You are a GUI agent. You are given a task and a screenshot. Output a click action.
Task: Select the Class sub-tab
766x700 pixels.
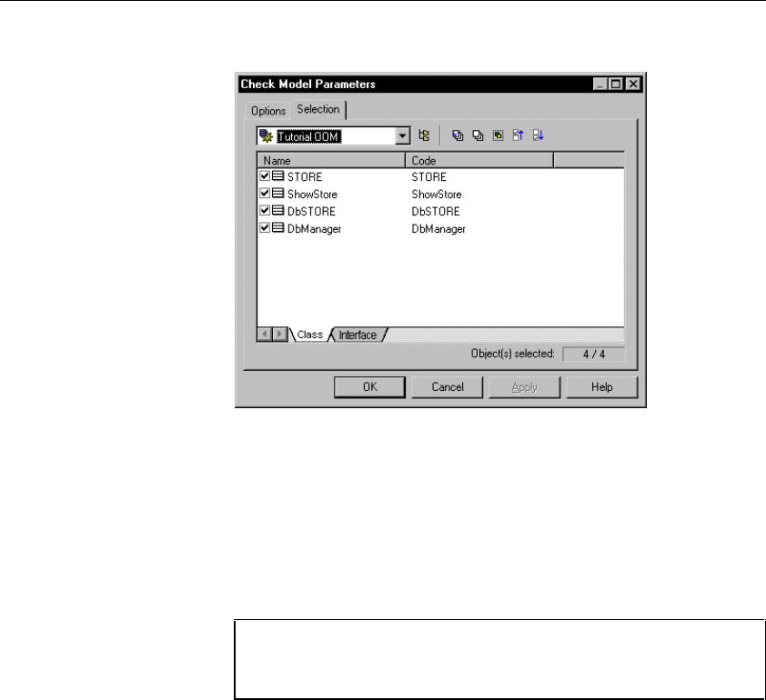click(x=309, y=335)
